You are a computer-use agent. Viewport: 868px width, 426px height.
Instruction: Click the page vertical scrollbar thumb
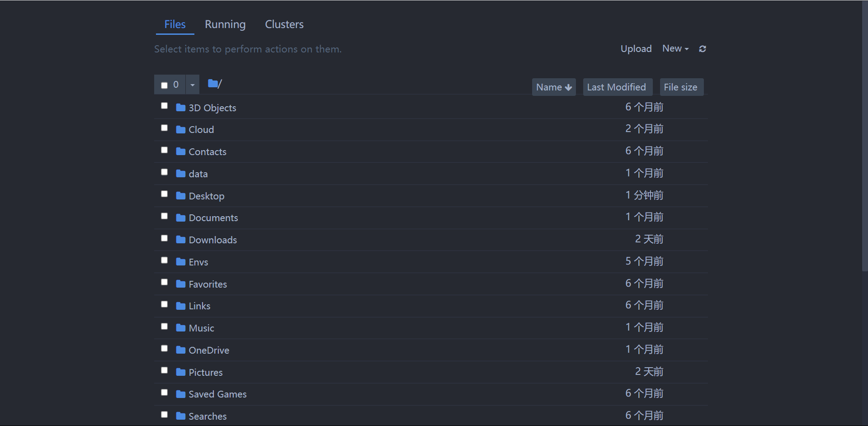coord(865,136)
